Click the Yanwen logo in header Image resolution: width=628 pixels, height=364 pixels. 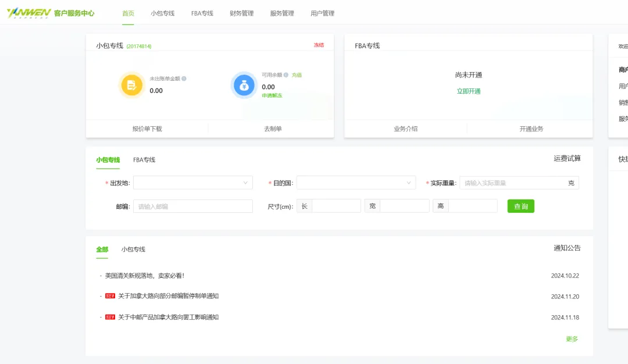(26, 13)
